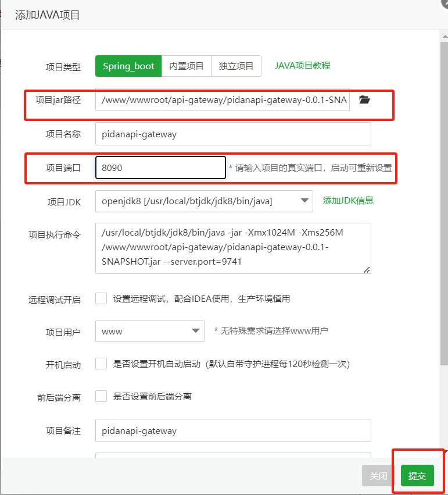Click the 项目备注 remarks field

[232, 430]
